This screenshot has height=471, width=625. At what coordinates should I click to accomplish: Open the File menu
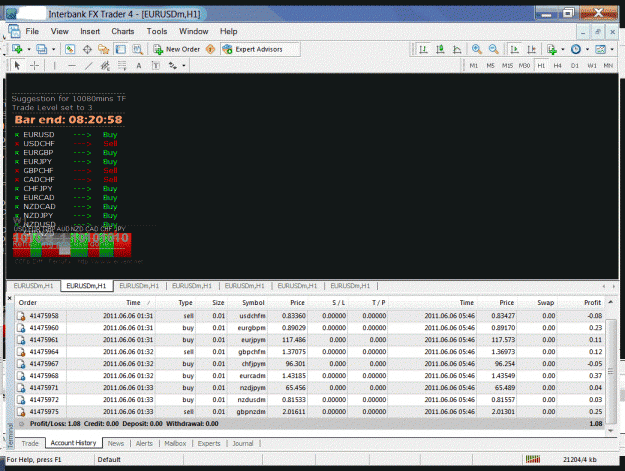click(x=32, y=31)
